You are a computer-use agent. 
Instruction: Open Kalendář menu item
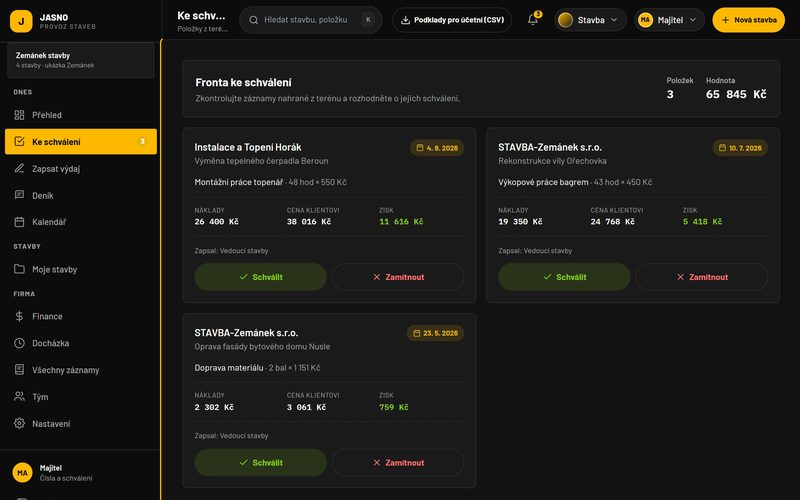coord(81,222)
